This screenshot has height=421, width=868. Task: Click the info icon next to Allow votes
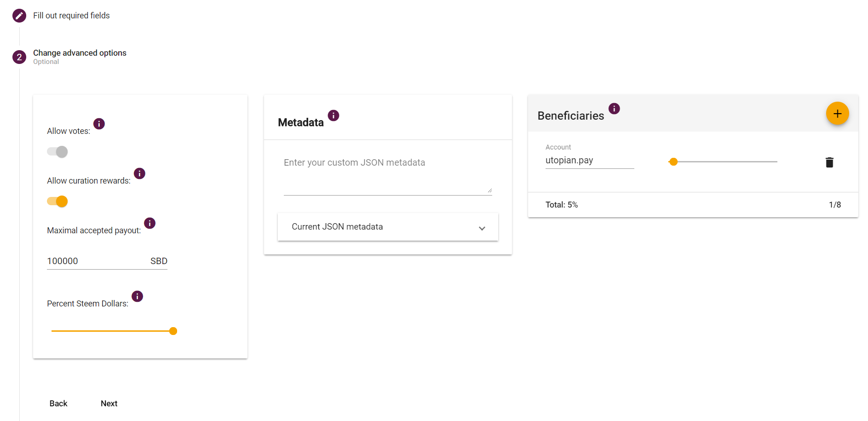click(99, 124)
